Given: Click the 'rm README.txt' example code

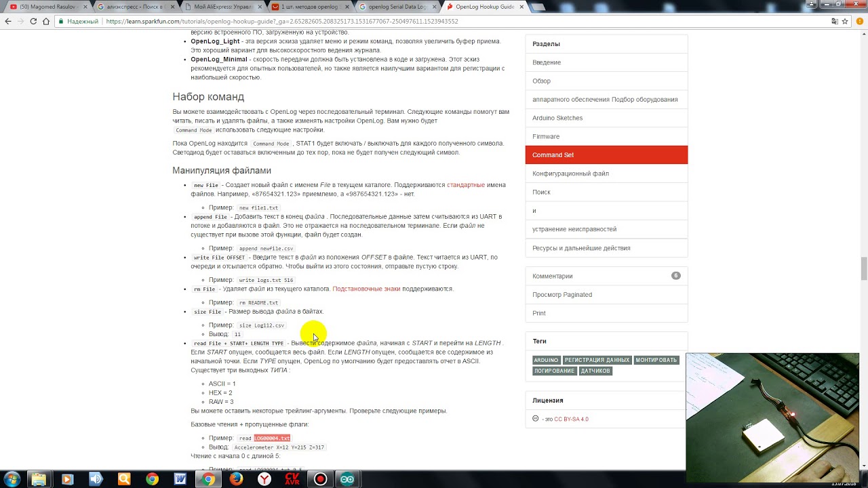Looking at the screenshot, I should coord(258,303).
